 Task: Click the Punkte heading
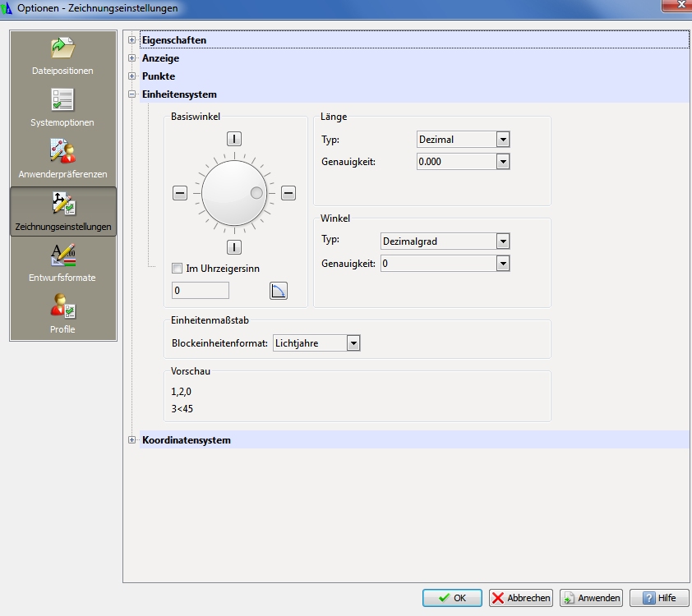pos(159,76)
